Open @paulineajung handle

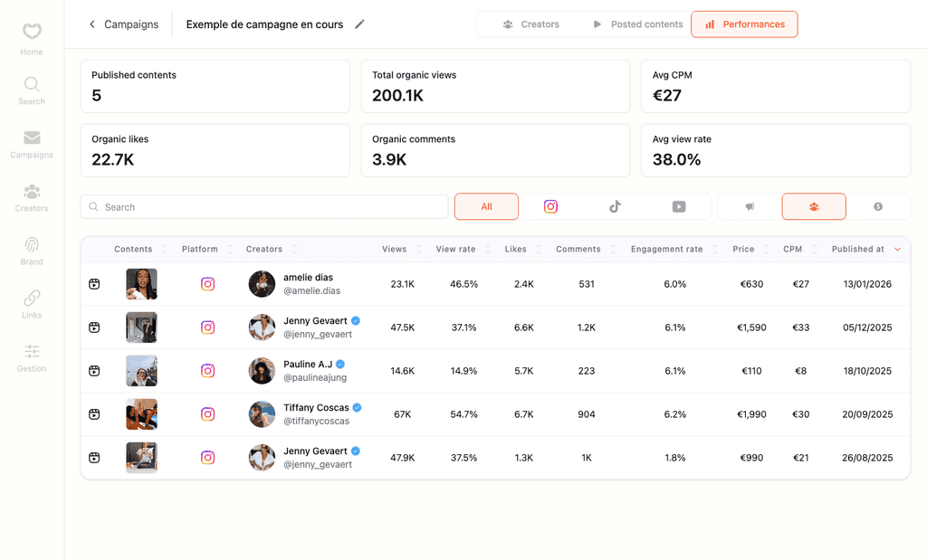(x=315, y=377)
